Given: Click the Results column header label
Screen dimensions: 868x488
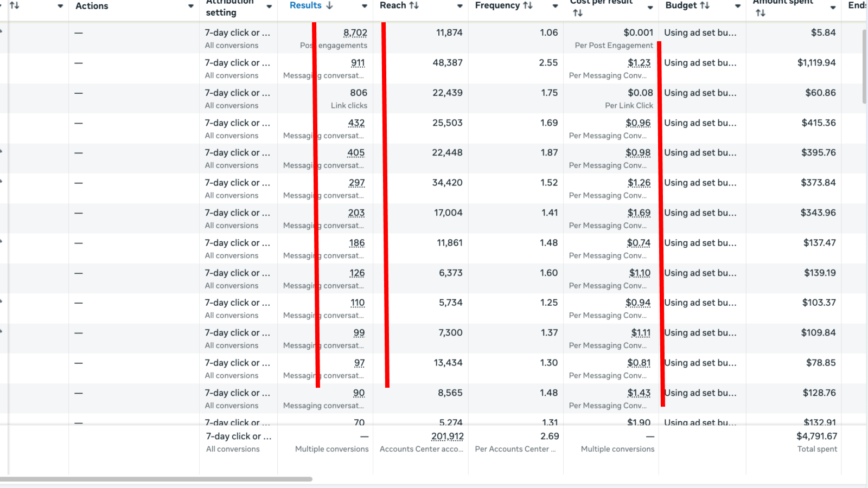Looking at the screenshot, I should pos(305,5).
